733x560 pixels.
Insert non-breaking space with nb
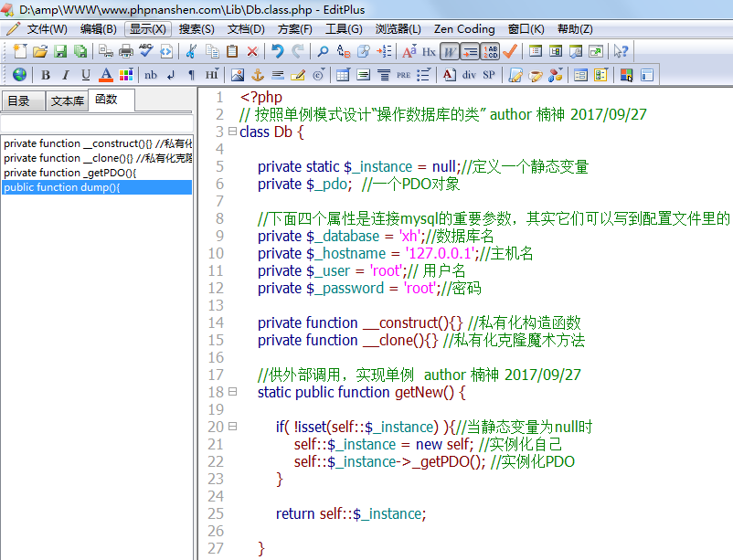tap(151, 75)
